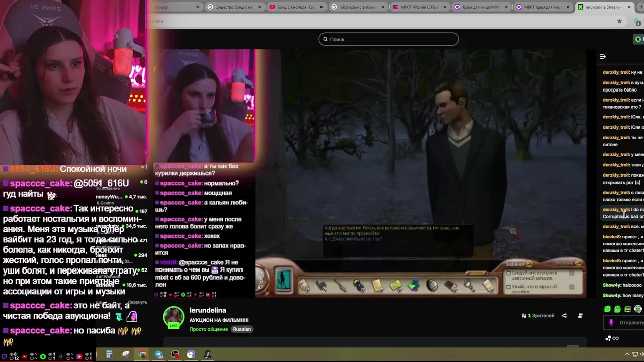Image resolution: width=644 pixels, height=362 pixels.
Task: Click the chat message input Отправить
Action: tap(624, 323)
